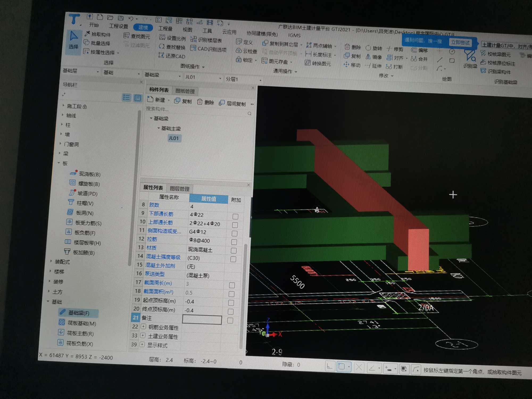The width and height of the screenshot is (532, 399).
Task: Toggle 下部通长筋 attach checkbox
Action: pos(235,217)
